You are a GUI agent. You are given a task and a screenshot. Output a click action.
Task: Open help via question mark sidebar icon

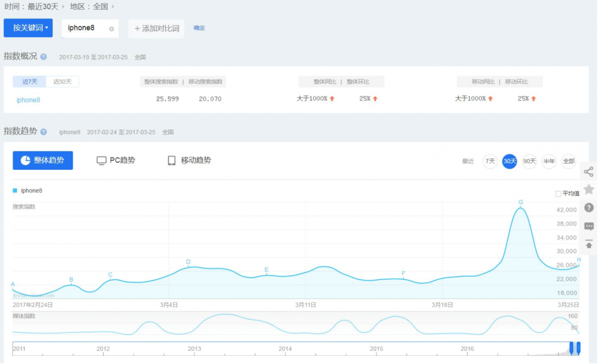click(x=588, y=208)
